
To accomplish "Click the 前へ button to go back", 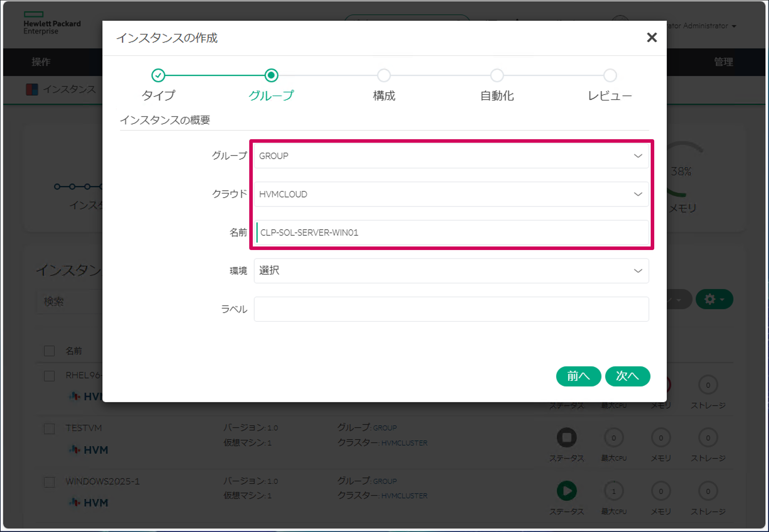I will pyautogui.click(x=579, y=376).
